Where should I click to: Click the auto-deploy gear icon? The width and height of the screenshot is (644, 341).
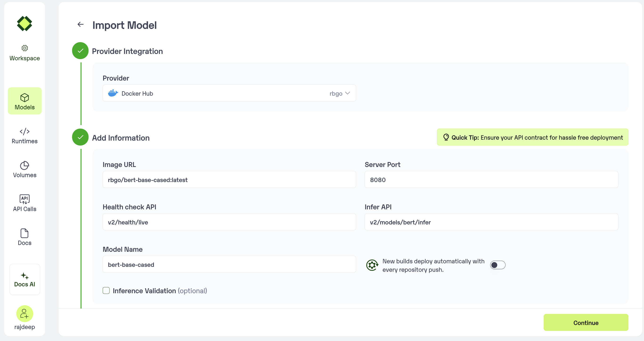coord(372,265)
